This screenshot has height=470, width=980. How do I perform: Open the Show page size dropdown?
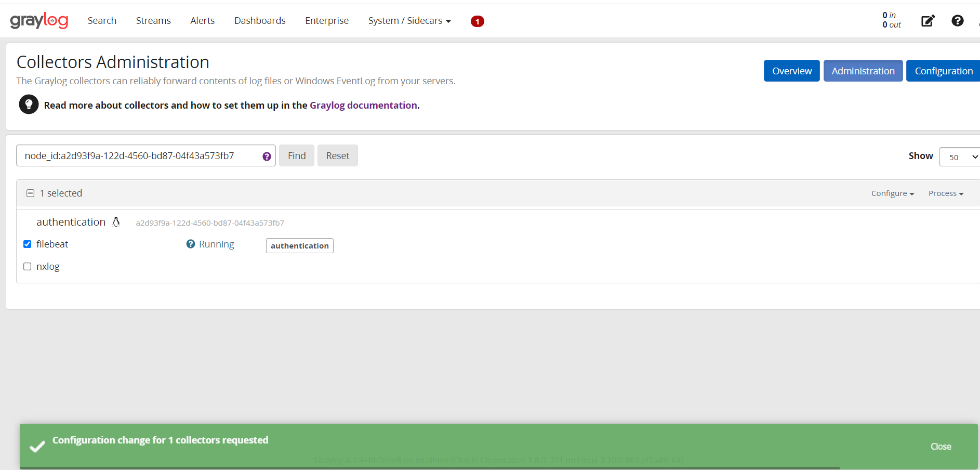[960, 156]
